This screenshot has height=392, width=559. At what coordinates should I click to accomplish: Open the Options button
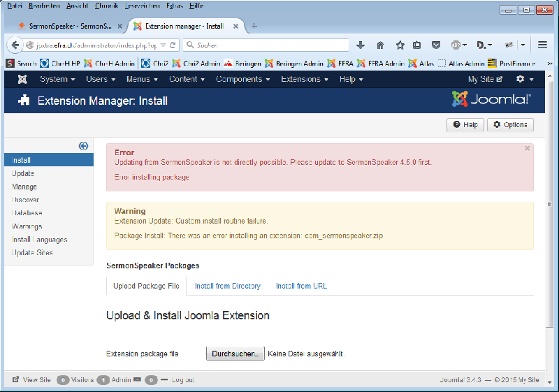(510, 124)
